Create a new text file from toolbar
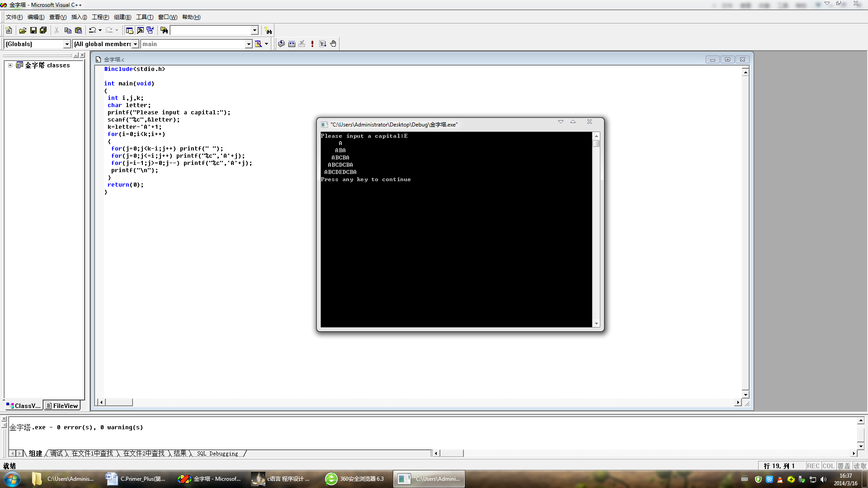868x488 pixels. click(x=9, y=30)
